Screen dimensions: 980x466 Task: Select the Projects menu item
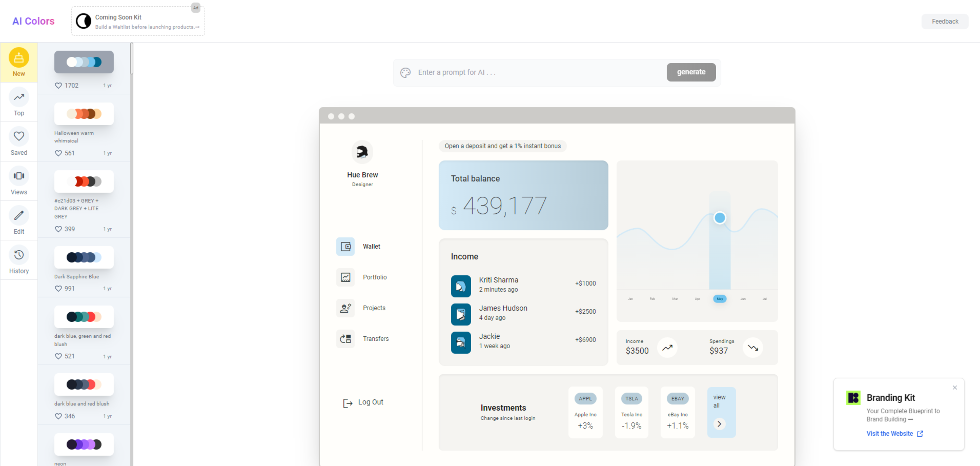[374, 308]
